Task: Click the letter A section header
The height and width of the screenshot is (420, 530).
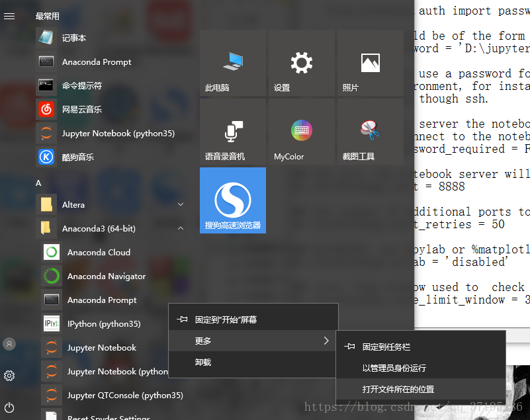Action: pos(38,183)
